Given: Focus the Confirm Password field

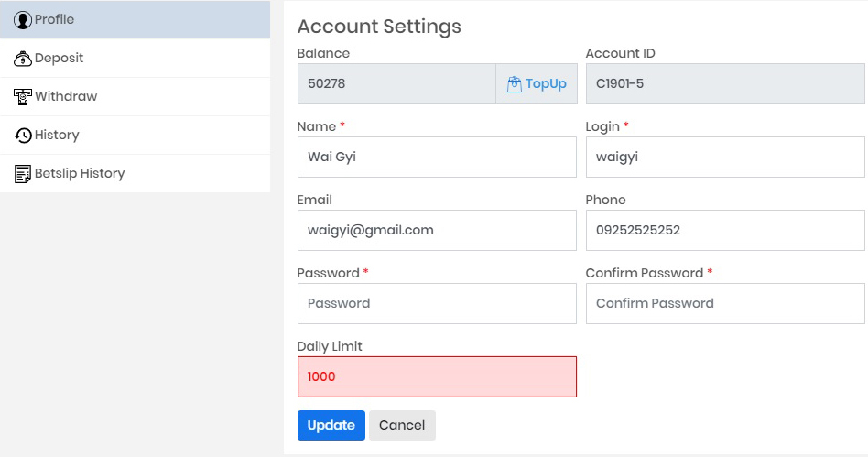Looking at the screenshot, I should (725, 303).
